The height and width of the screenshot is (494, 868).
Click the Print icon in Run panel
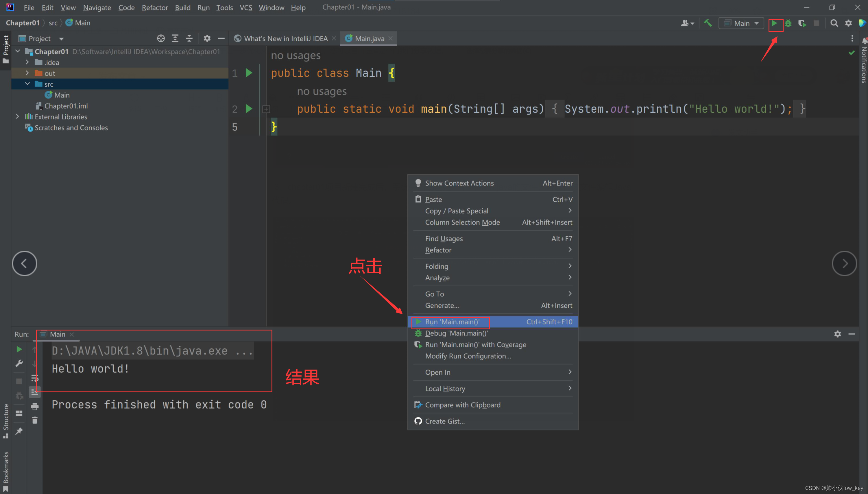[x=35, y=406]
